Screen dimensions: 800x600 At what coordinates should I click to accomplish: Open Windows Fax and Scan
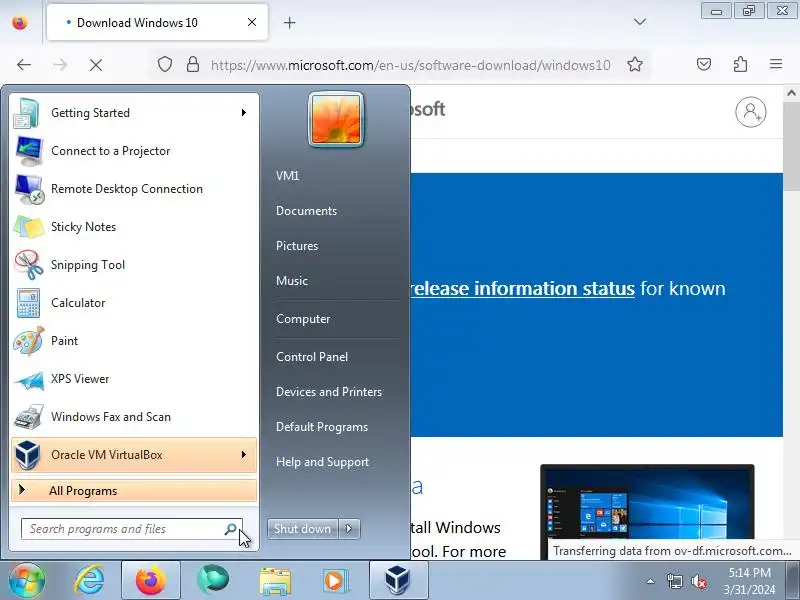click(x=134, y=417)
